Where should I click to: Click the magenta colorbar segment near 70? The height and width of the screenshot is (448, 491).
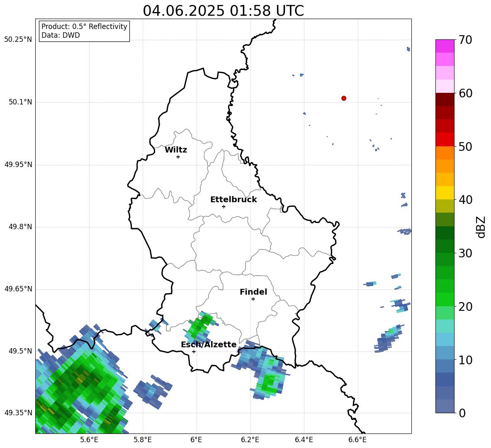point(445,46)
